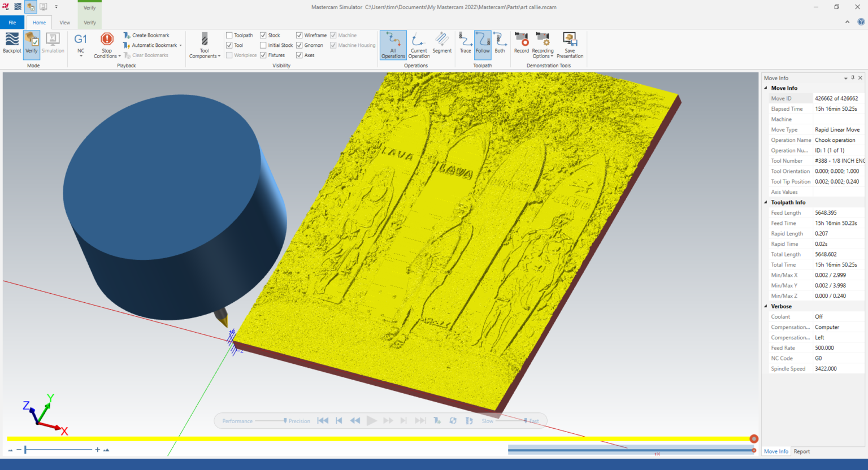Screen dimensions: 868x470
Task: Play the simulation forward
Action: click(371, 421)
